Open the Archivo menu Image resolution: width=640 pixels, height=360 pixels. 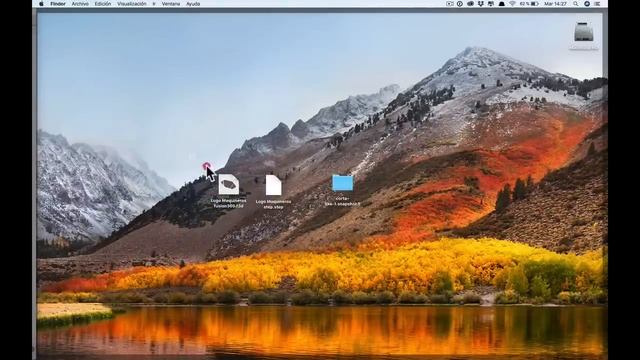point(80,4)
